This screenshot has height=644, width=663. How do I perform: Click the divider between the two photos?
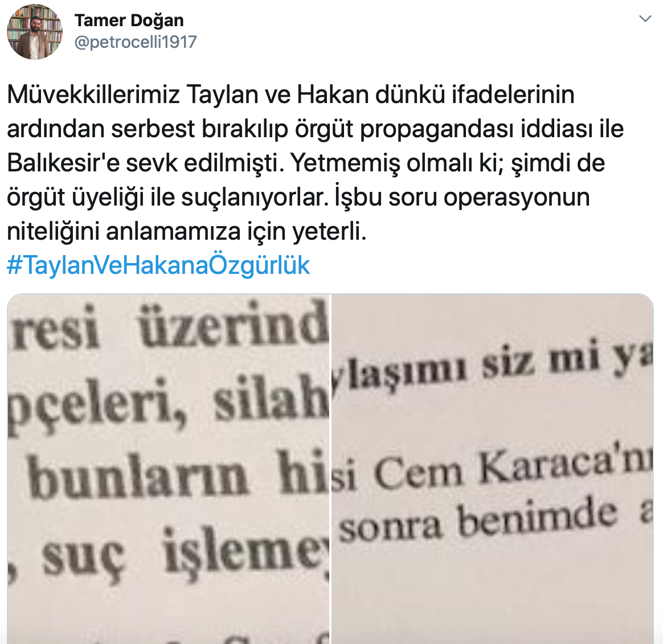pyautogui.click(x=330, y=469)
